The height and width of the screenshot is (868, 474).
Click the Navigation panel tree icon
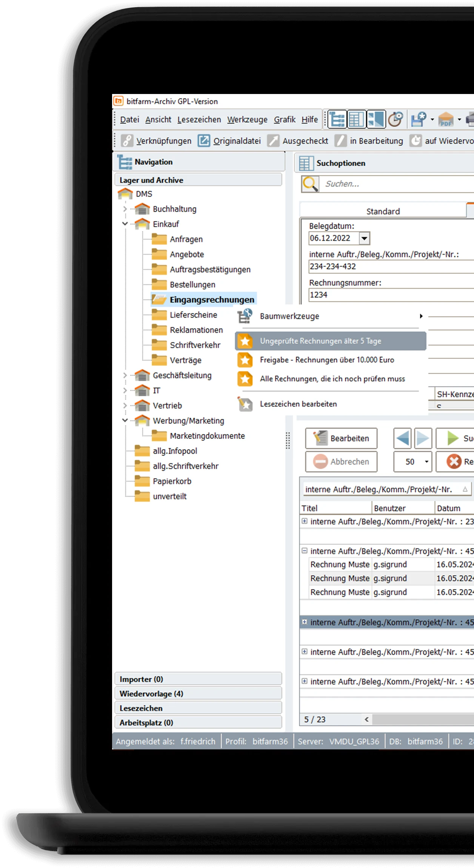[x=125, y=162]
